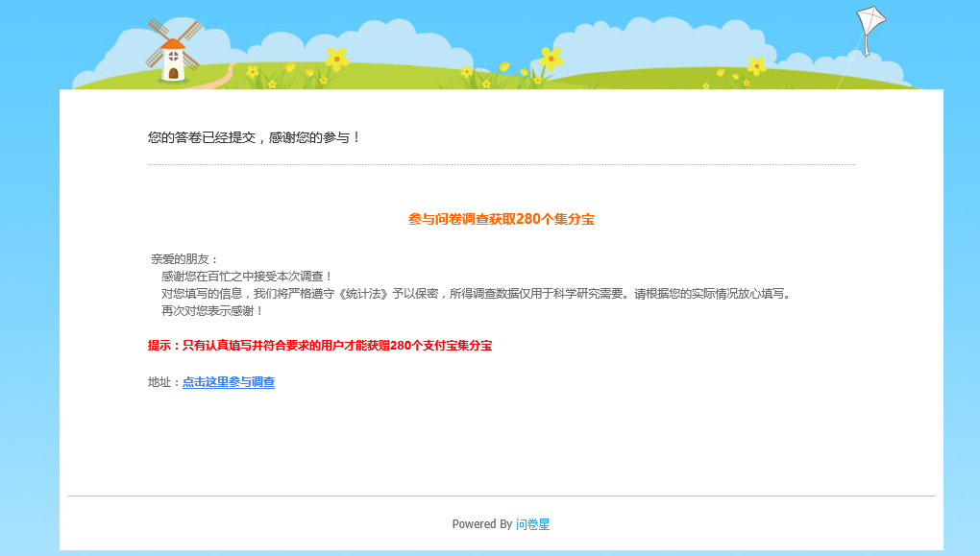Click the 地址： label
The width and height of the screenshot is (980, 556).
(x=164, y=381)
